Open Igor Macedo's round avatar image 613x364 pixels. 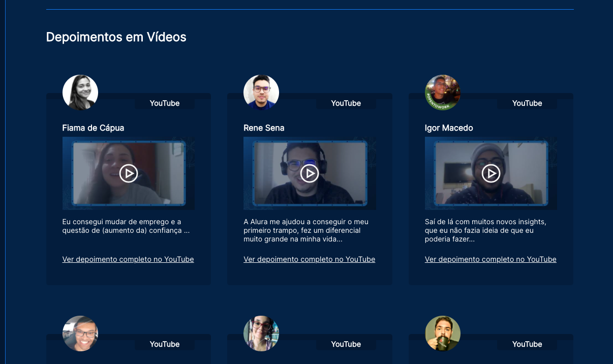(442, 93)
